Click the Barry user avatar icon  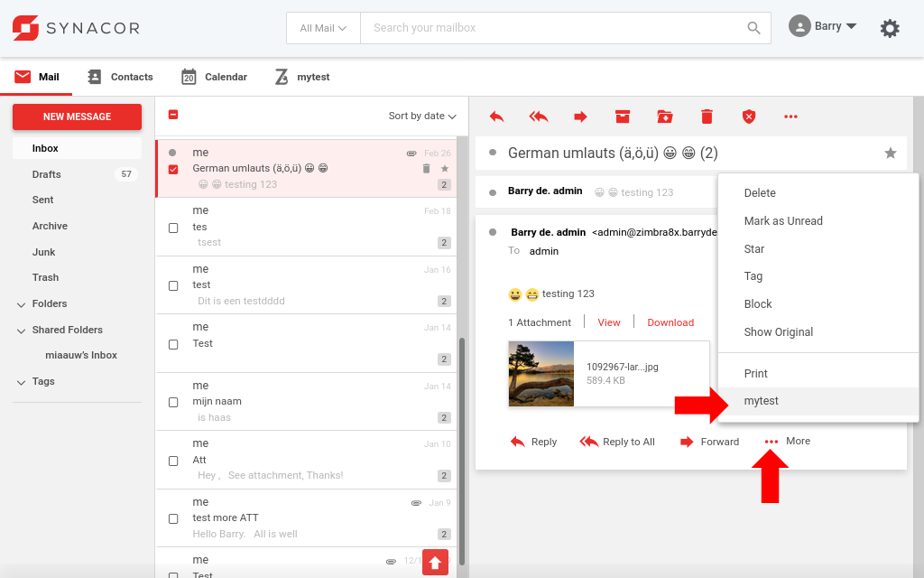pyautogui.click(x=799, y=26)
